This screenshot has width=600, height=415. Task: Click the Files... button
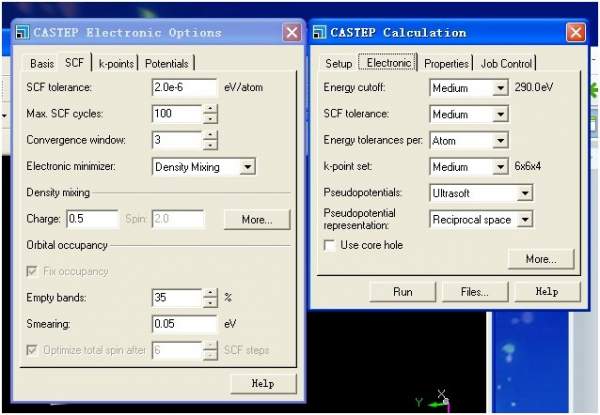pyautogui.click(x=475, y=292)
